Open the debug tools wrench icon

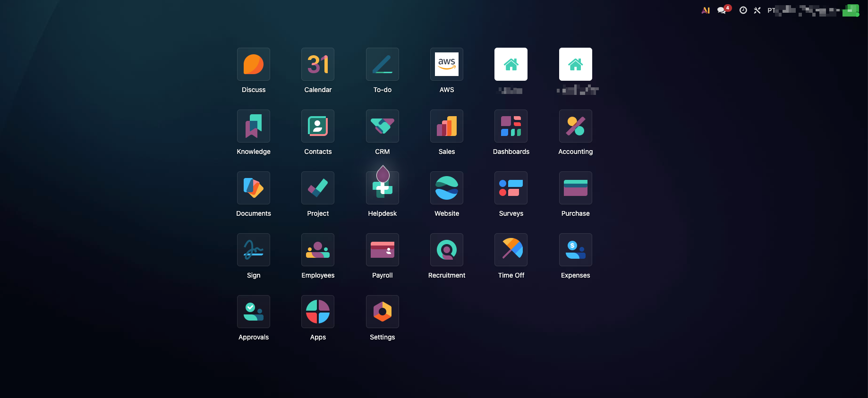[x=757, y=10]
